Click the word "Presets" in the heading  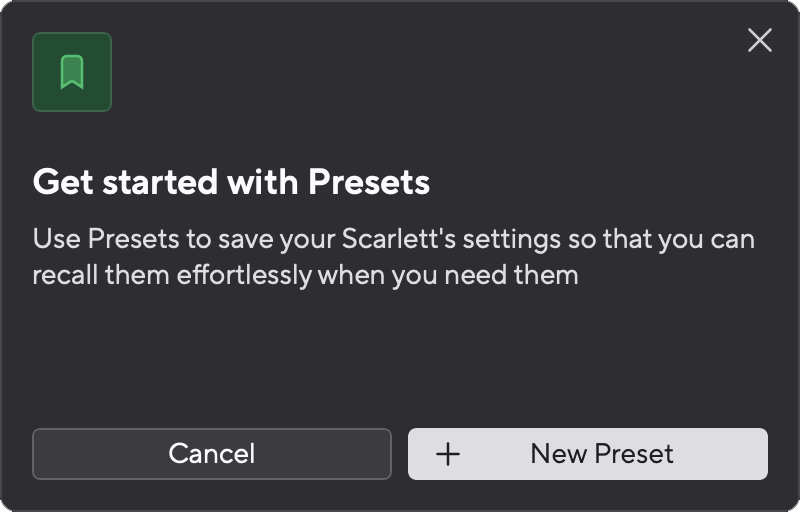(368, 182)
